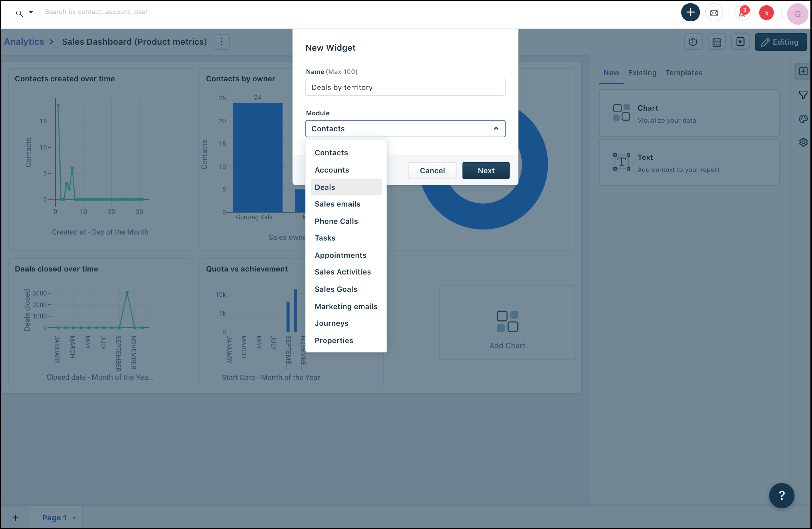Image resolution: width=812 pixels, height=529 pixels.
Task: Click Quota vs achievement chart title
Action: pyautogui.click(x=247, y=269)
